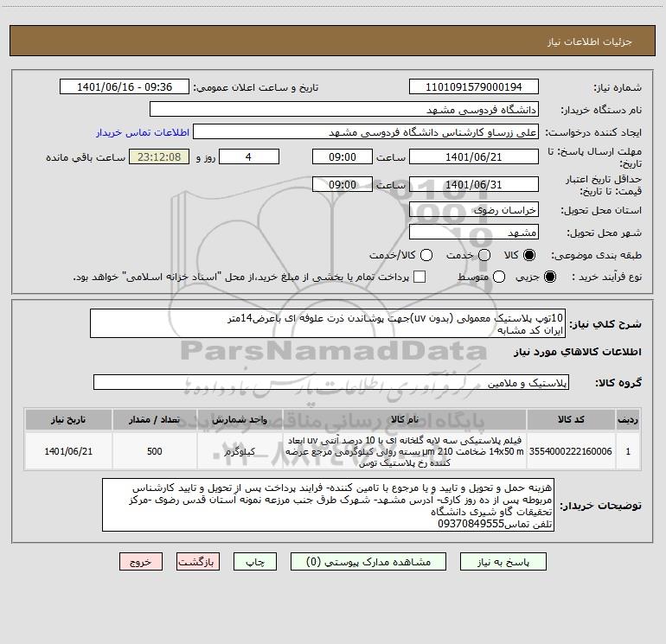666x644 pixels.
Task: Toggle the اسناد خزانه اسلامی payment checkbox
Action: click(419, 277)
